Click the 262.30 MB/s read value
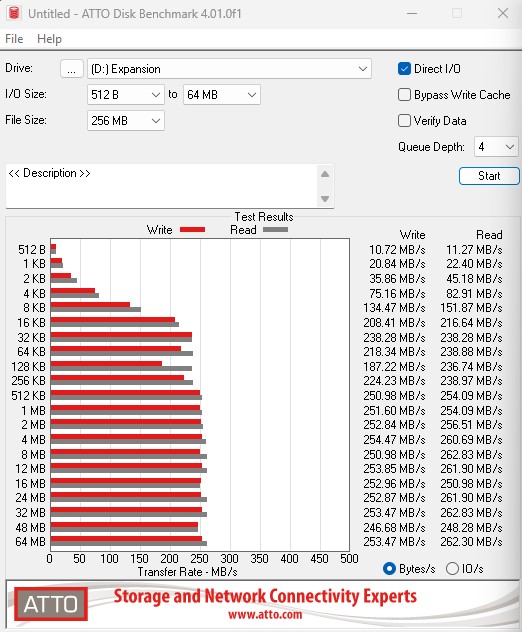Image resolution: width=522 pixels, height=632 pixels. click(x=471, y=542)
